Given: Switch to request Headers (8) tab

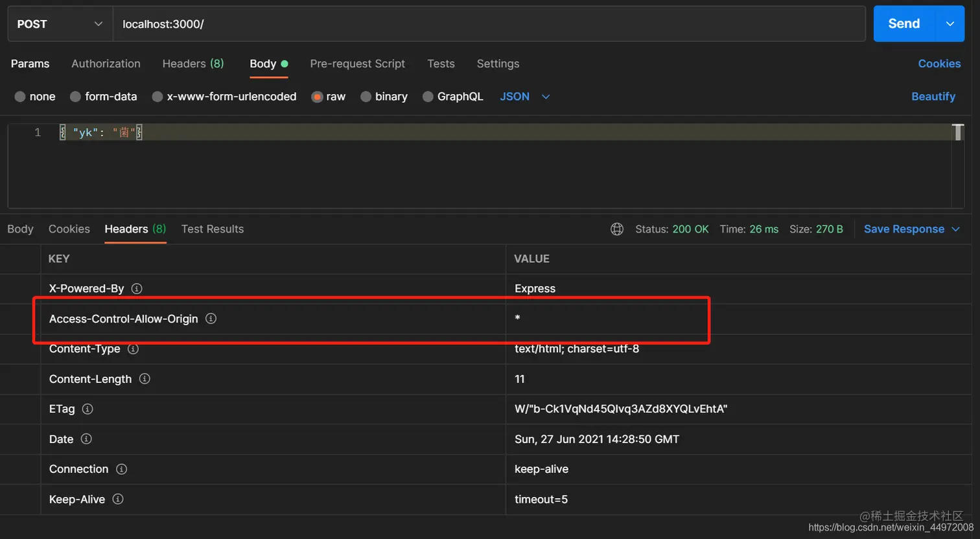Looking at the screenshot, I should click(193, 63).
